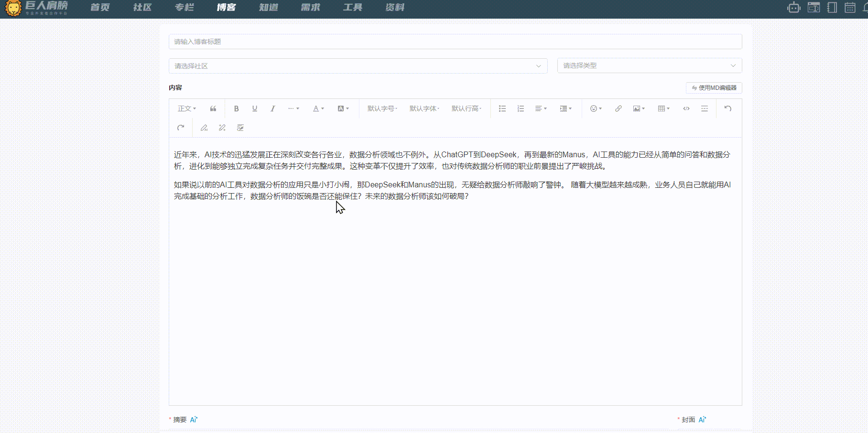Open the indent options dropdown
This screenshot has height=433, width=868.
click(x=565, y=108)
